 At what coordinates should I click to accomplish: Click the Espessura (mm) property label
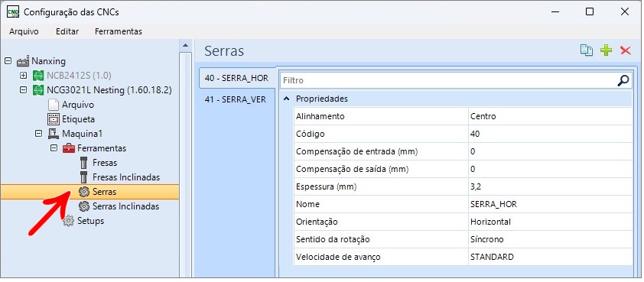326,186
